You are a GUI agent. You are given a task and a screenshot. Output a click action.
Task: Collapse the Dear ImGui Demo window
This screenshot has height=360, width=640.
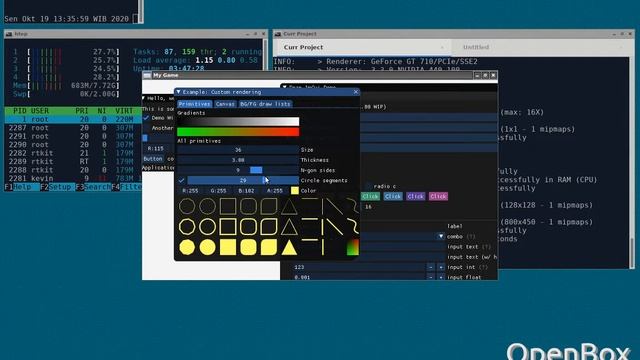(x=284, y=87)
